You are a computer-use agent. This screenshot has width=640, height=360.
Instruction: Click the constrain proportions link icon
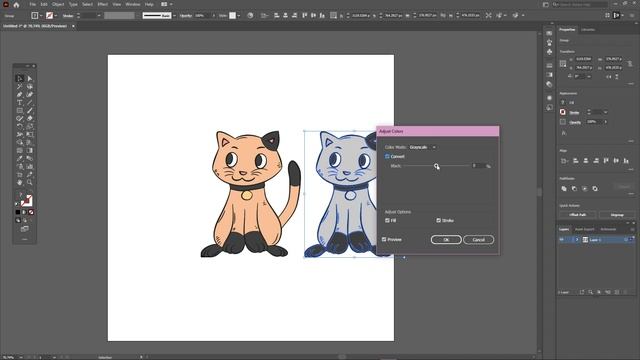pos(630,64)
